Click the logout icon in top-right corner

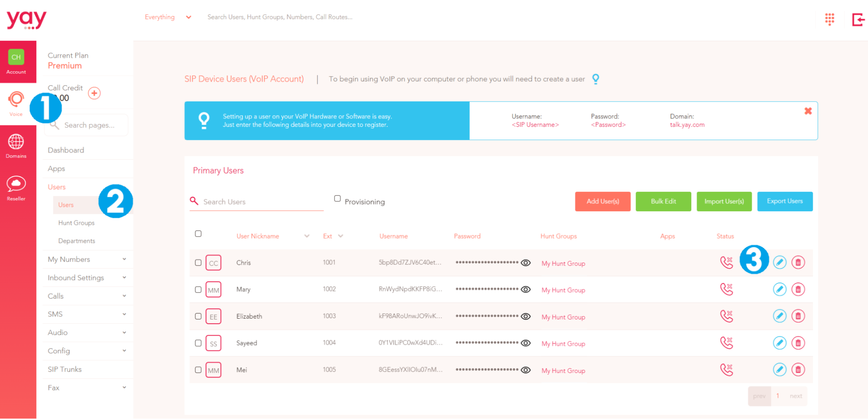click(858, 20)
